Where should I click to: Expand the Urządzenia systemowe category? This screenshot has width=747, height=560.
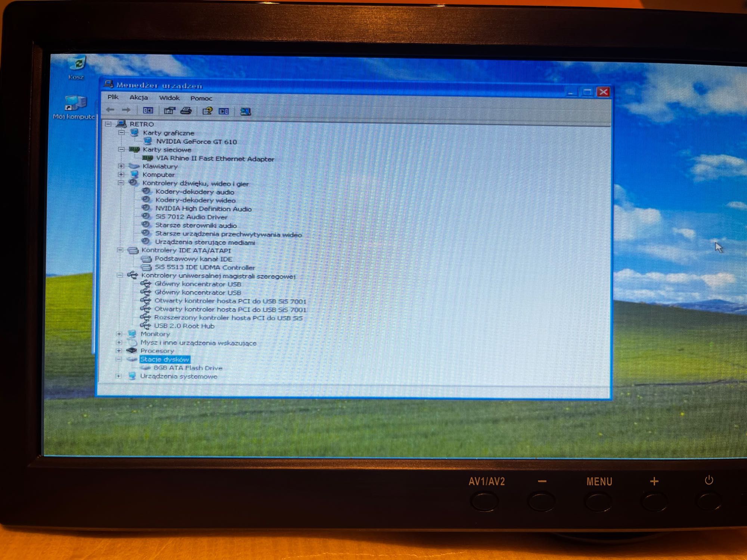click(118, 376)
